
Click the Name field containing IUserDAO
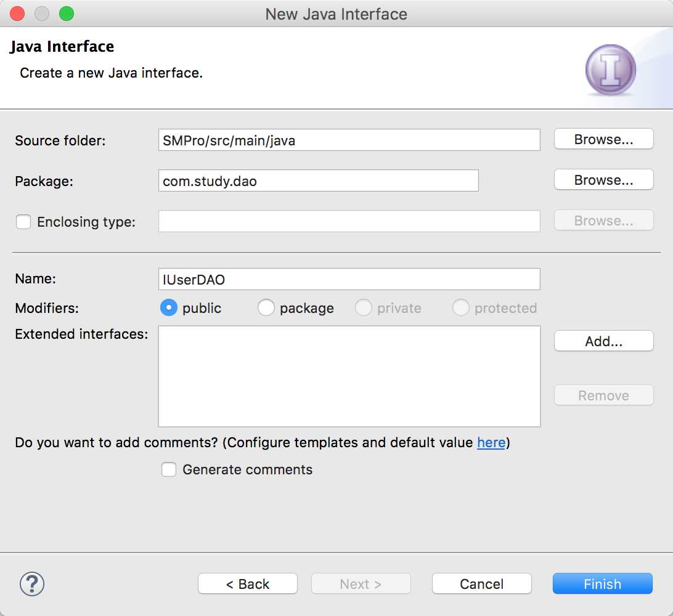tap(349, 279)
